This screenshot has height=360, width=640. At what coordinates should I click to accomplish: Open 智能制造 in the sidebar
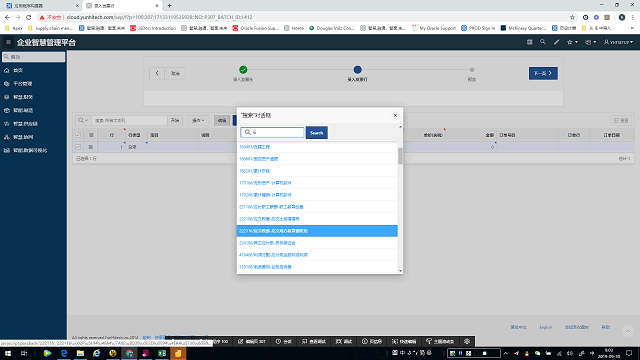pos(22,111)
